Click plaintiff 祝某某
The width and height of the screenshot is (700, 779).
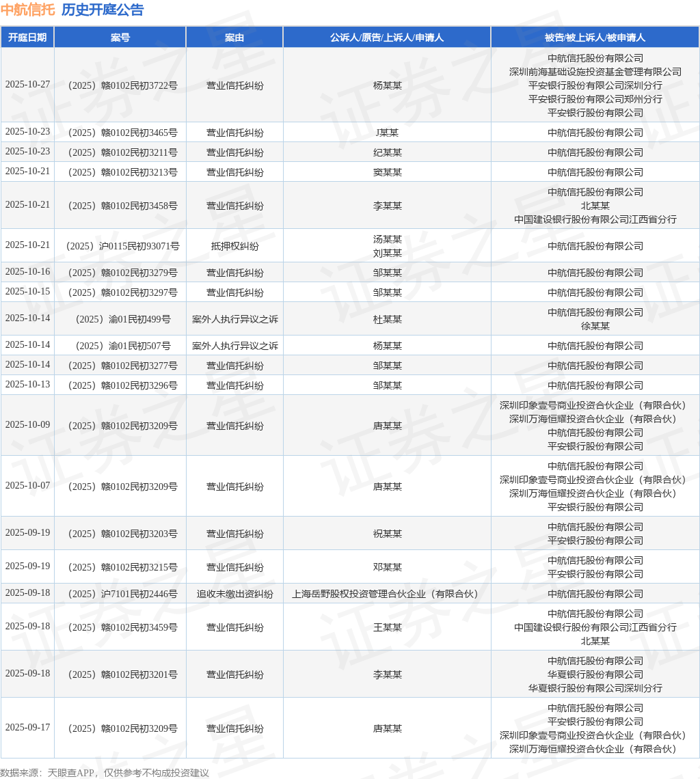point(388,534)
